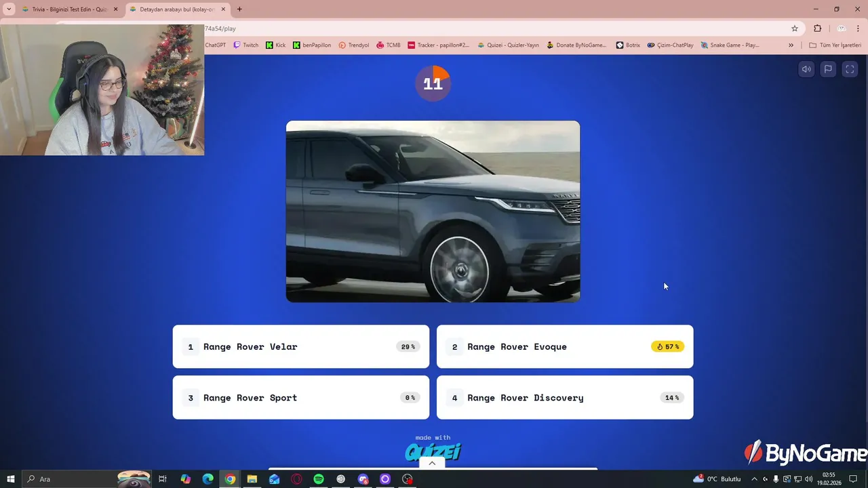Choose answer 1 Range Rover Velar
Viewport: 868px width, 488px height.
(x=301, y=346)
